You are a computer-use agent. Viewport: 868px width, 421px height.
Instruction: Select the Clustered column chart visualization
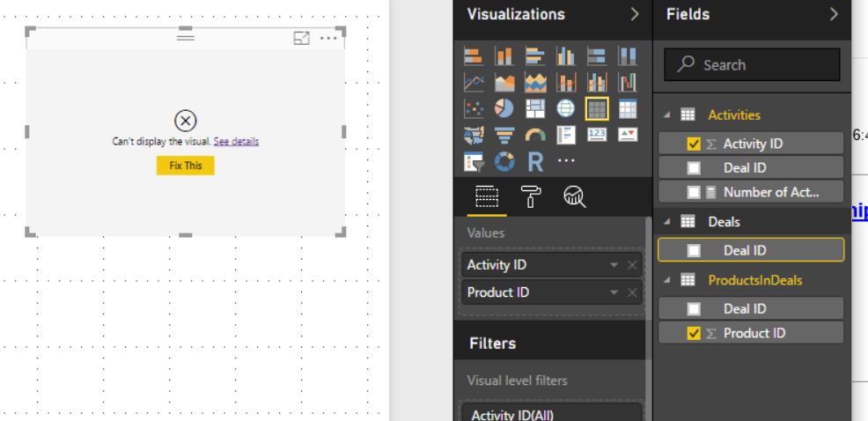click(x=566, y=56)
